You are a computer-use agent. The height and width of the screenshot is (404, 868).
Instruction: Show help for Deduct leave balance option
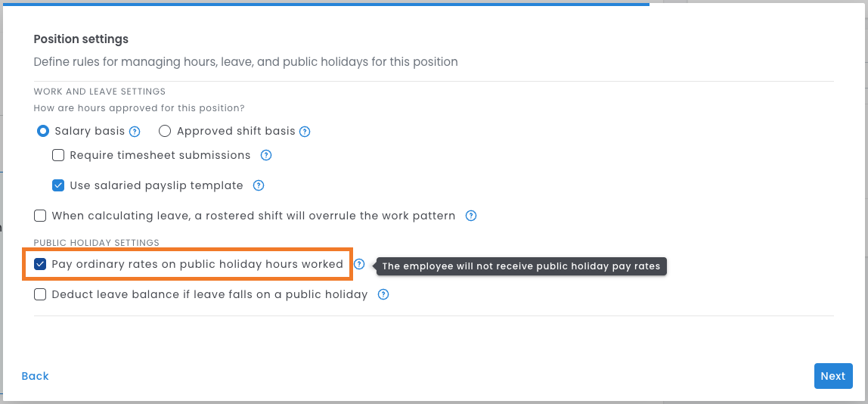pos(383,294)
